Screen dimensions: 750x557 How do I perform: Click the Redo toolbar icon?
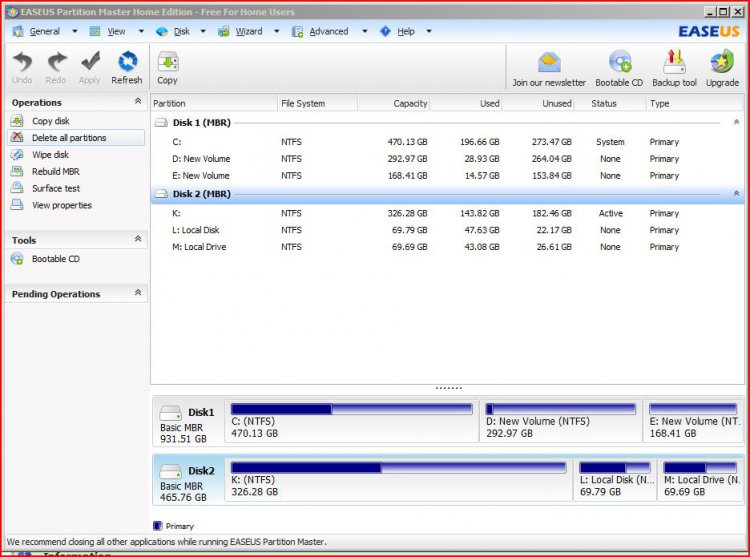coord(56,62)
